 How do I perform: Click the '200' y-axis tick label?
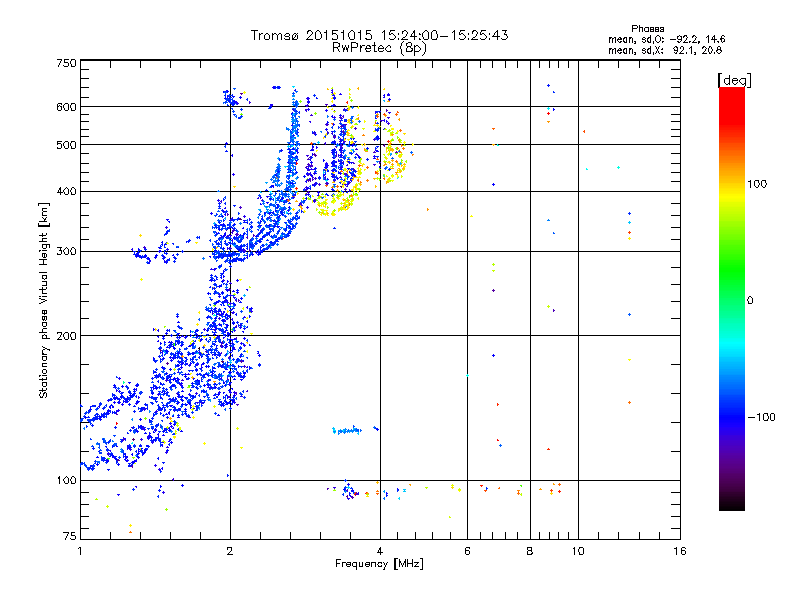click(x=66, y=336)
